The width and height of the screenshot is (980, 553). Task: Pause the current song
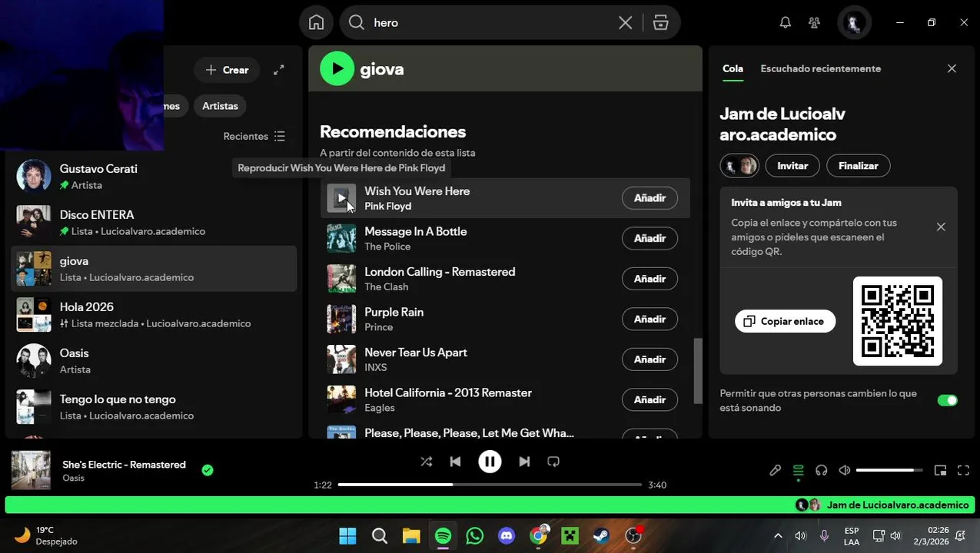pos(490,462)
